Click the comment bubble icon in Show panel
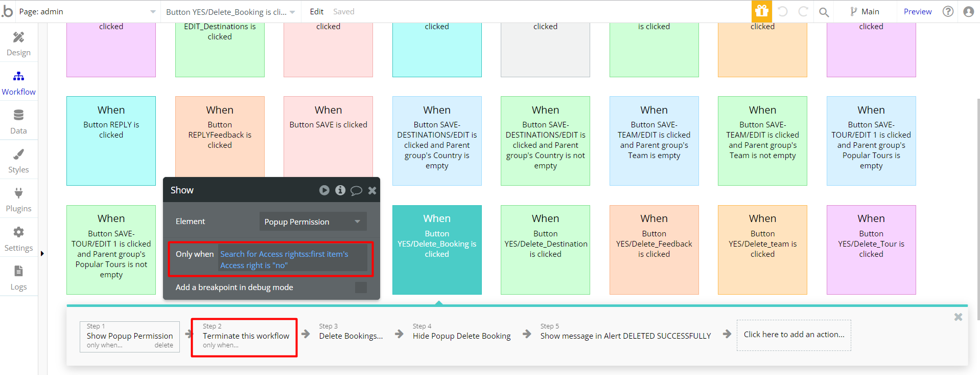980x375 pixels. [x=357, y=190]
